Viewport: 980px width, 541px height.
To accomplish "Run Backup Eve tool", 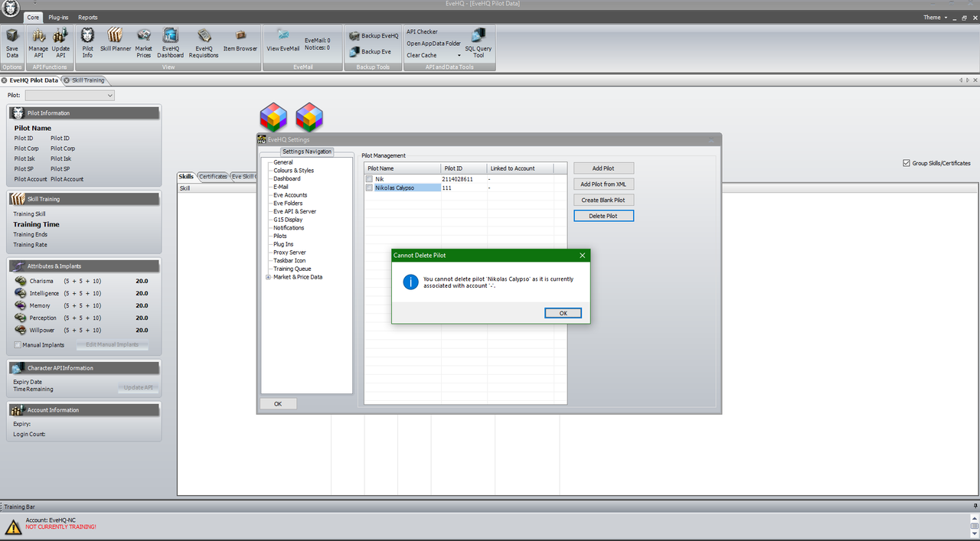I will click(371, 51).
